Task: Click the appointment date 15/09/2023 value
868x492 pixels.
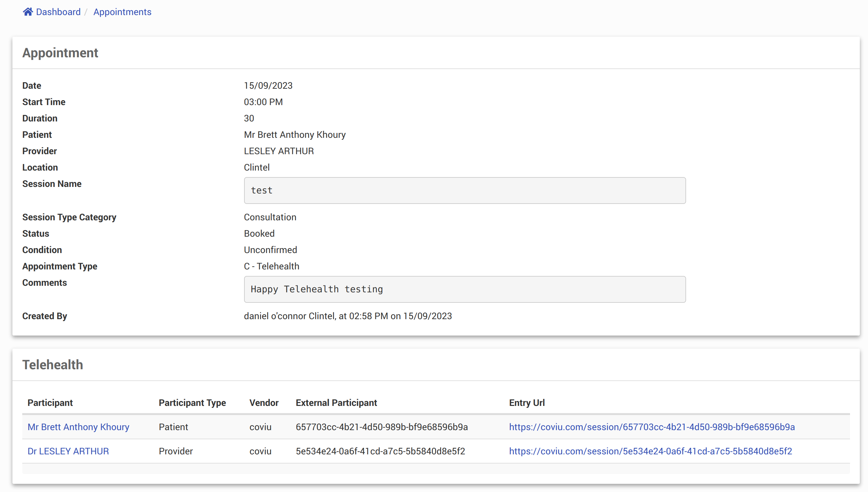Action: pyautogui.click(x=268, y=85)
